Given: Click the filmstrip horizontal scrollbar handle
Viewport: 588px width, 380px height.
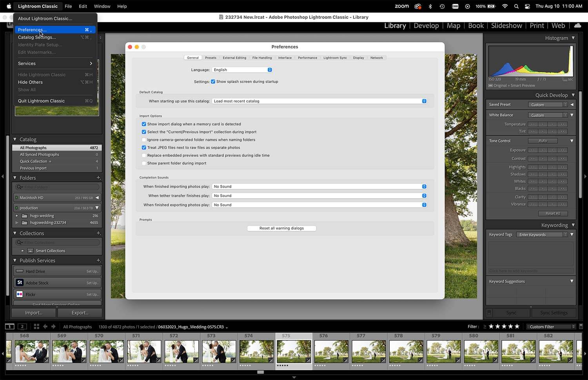Looking at the screenshot, I should pyautogui.click(x=260, y=372).
